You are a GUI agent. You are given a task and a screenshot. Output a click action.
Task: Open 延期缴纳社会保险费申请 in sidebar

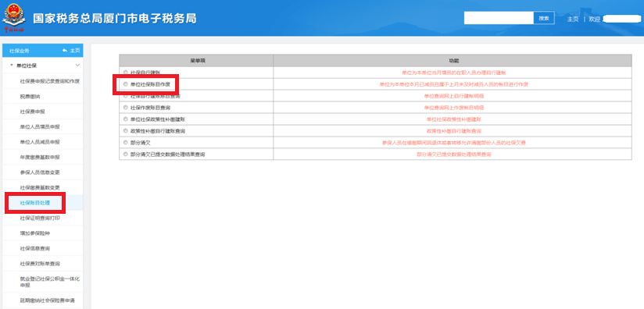coord(47,300)
